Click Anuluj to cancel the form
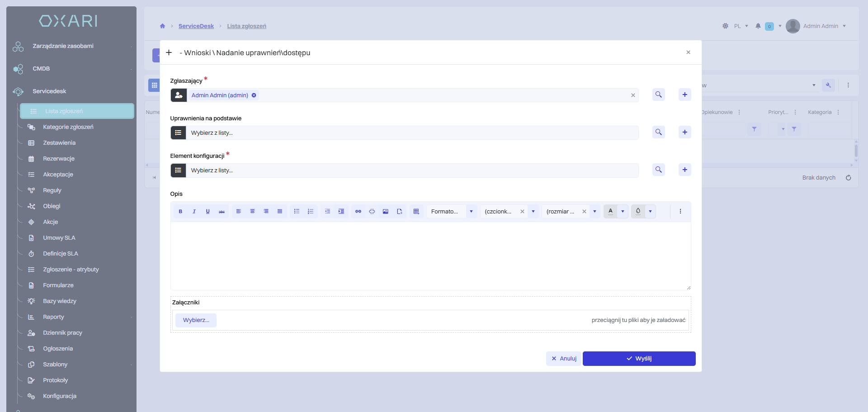This screenshot has width=868, height=412. [563, 359]
